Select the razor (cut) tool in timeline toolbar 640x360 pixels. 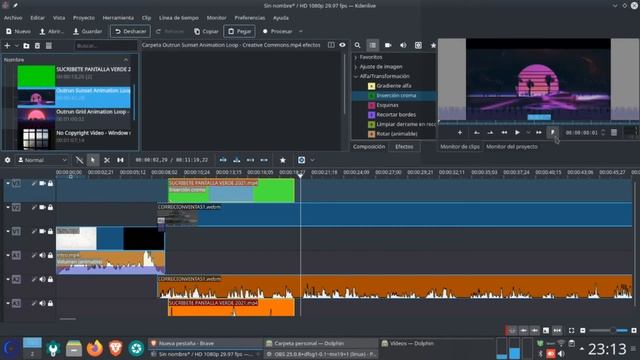(x=107, y=160)
